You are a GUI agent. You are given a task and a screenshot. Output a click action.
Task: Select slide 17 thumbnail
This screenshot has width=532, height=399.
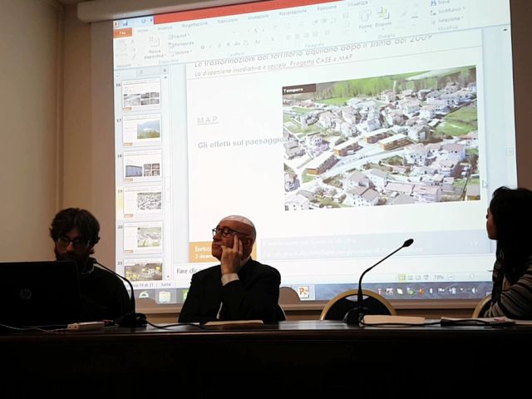coord(142,131)
